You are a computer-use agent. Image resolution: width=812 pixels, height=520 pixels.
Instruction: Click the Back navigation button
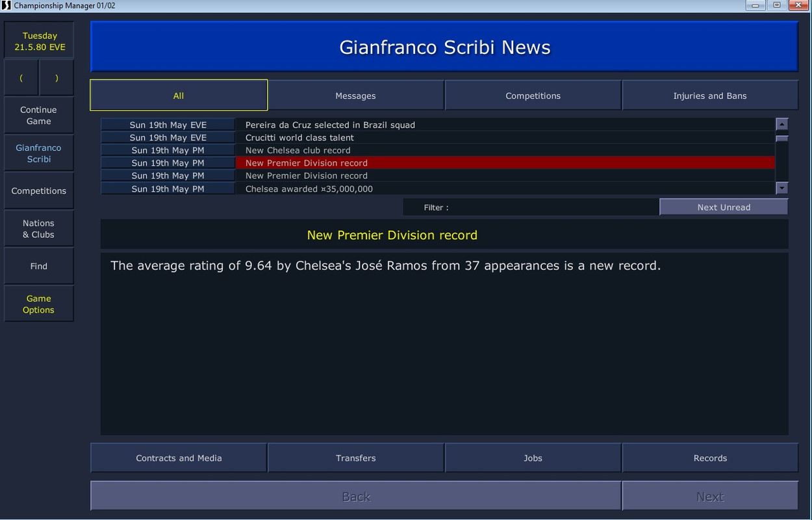(356, 497)
